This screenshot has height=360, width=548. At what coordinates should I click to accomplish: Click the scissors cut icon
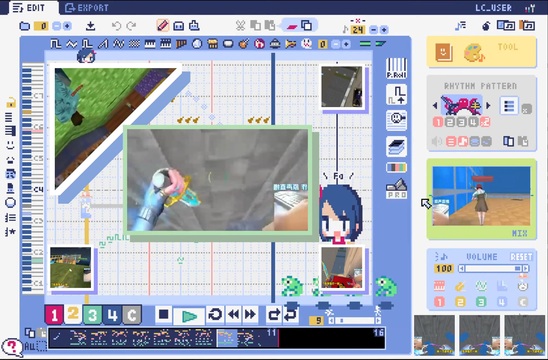(240, 26)
